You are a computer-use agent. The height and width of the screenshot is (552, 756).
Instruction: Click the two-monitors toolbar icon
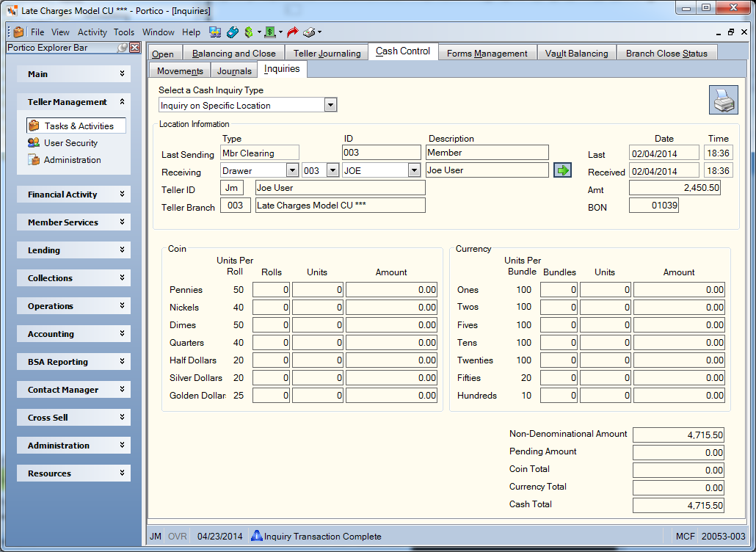point(215,32)
